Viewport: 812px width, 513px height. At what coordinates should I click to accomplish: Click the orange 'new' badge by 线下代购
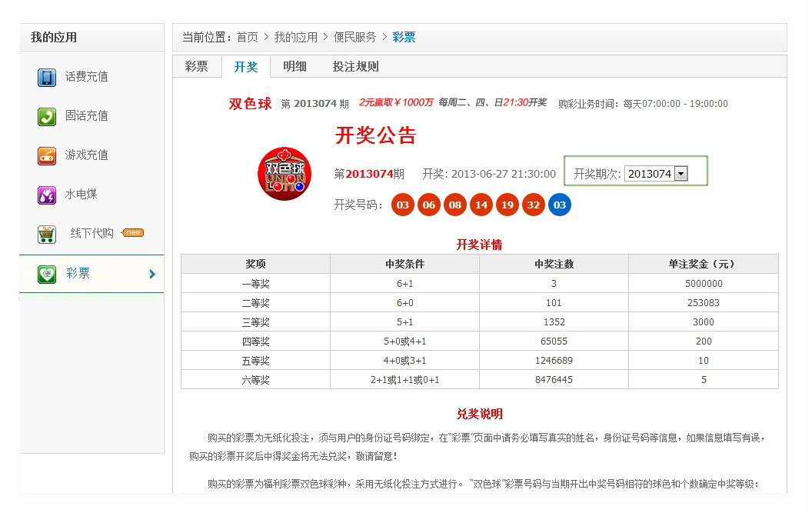[x=132, y=233]
